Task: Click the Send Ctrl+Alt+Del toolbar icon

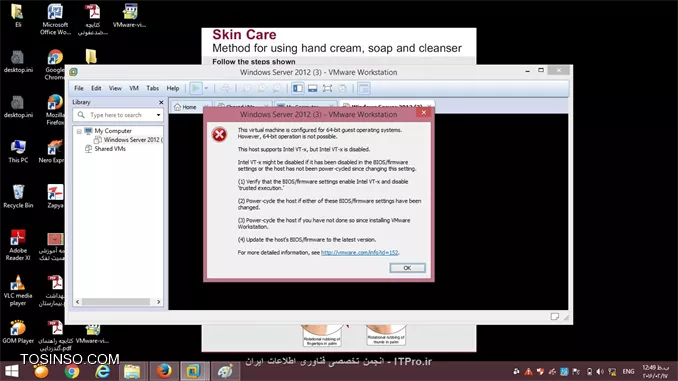Action: 225,88
